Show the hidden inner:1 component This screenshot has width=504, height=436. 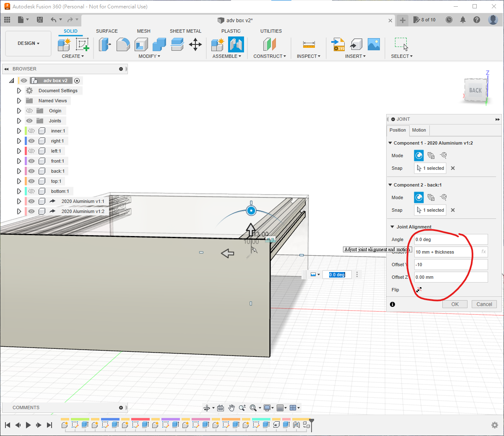[31, 131]
